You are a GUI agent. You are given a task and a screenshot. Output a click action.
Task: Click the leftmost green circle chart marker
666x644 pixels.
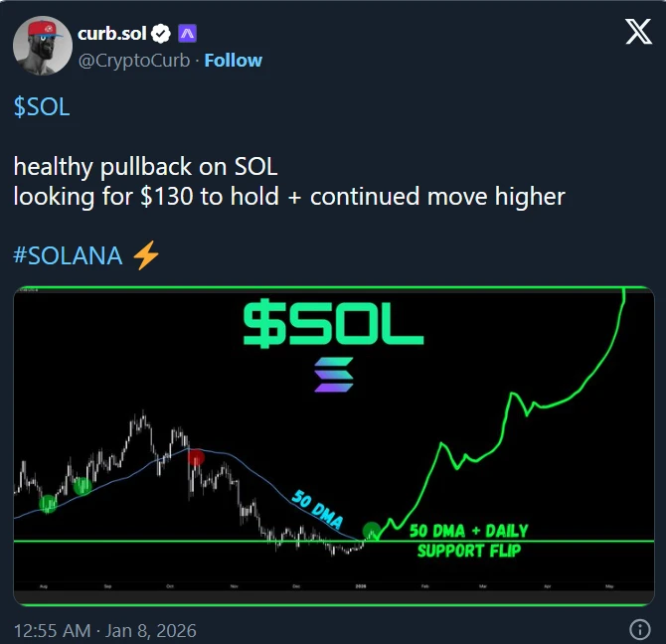tap(48, 503)
